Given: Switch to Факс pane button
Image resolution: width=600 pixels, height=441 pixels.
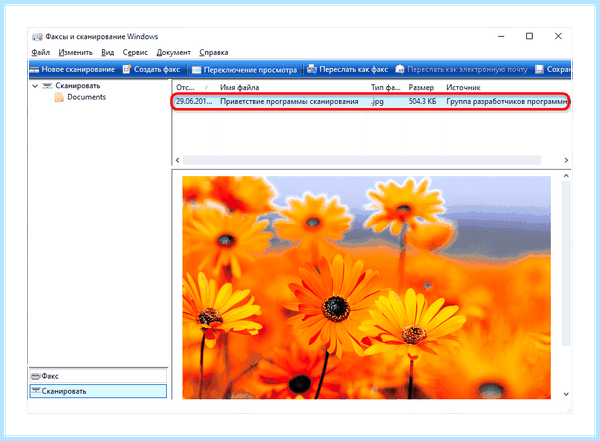Looking at the screenshot, I should (x=98, y=376).
